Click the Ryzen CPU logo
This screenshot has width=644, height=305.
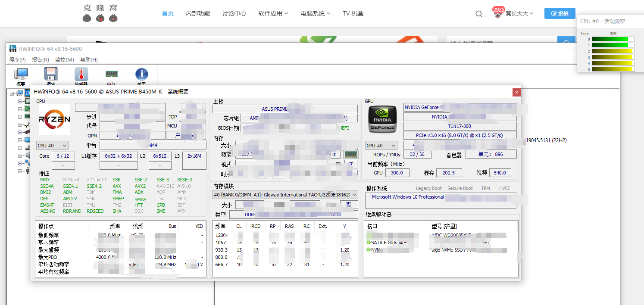(54, 119)
